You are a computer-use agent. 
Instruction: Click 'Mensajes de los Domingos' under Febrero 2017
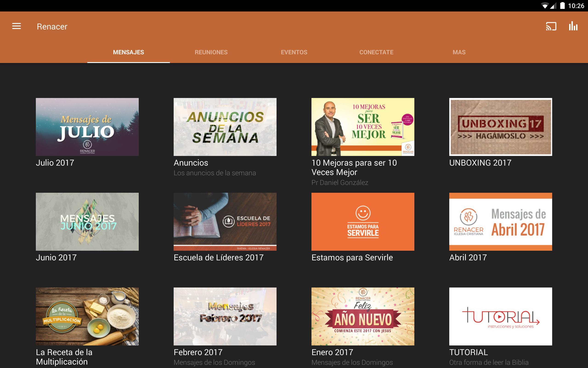[x=214, y=362]
